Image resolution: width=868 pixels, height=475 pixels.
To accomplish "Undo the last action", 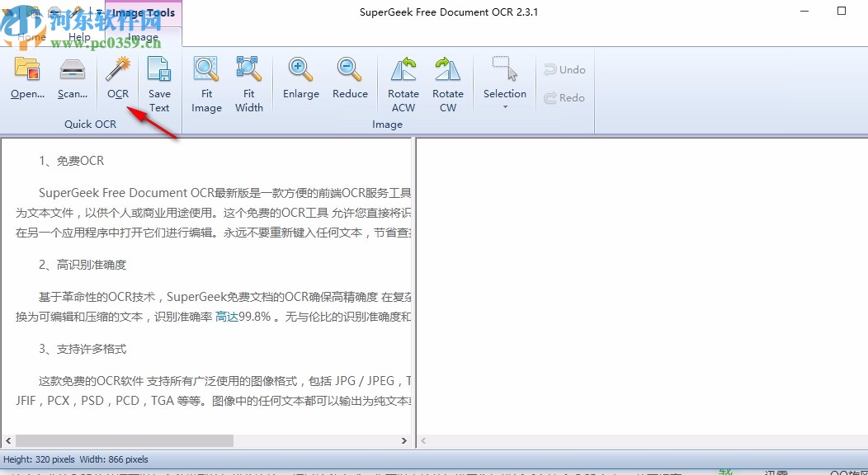I will point(565,69).
